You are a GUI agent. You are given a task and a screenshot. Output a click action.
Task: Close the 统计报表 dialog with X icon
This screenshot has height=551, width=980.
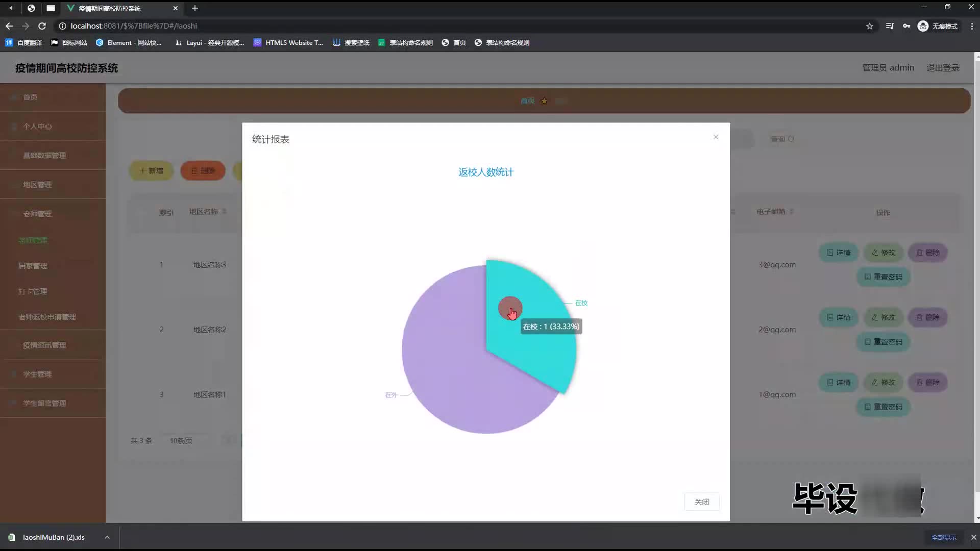pos(716,137)
